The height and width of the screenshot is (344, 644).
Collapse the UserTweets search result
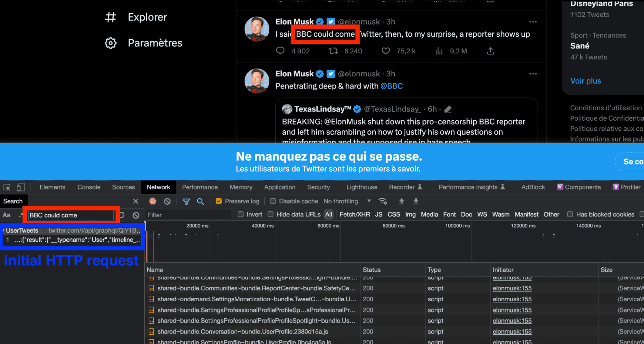pyautogui.click(x=4, y=230)
